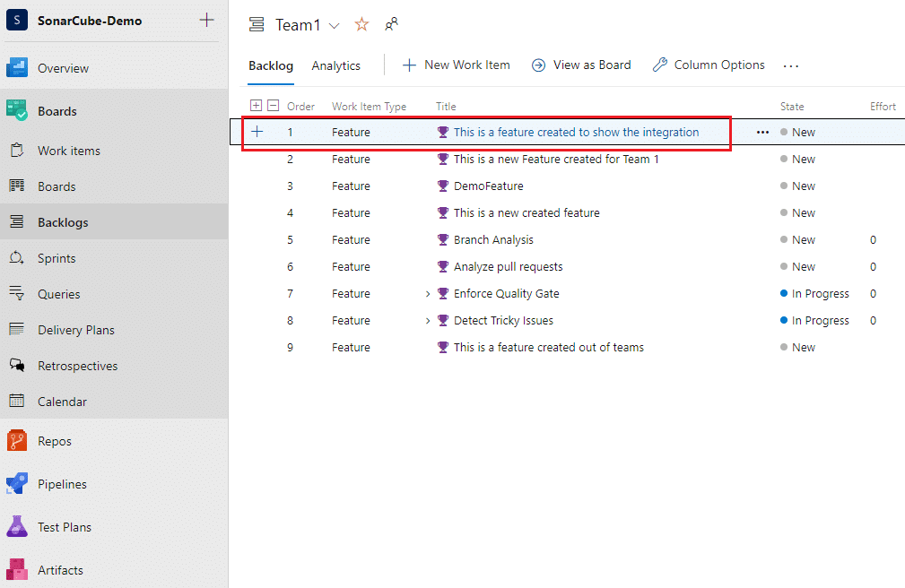905x588 pixels.
Task: Click the State column header
Action: pos(792,106)
